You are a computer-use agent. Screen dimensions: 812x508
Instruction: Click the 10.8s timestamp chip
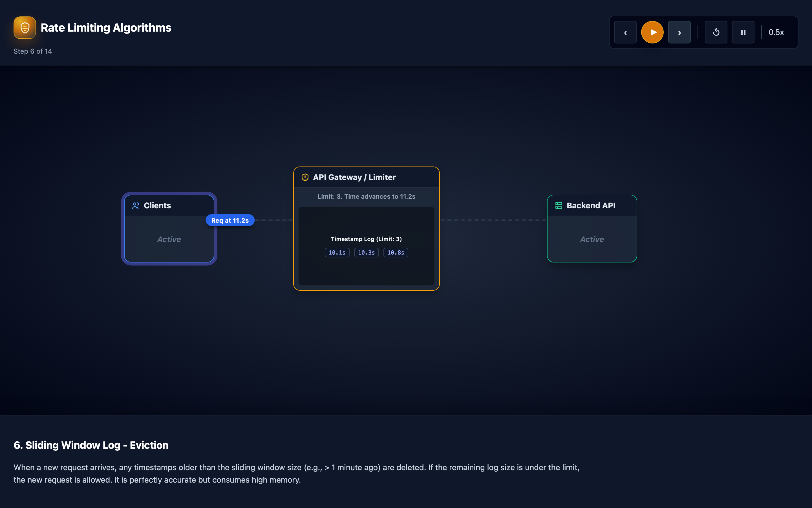tap(396, 253)
